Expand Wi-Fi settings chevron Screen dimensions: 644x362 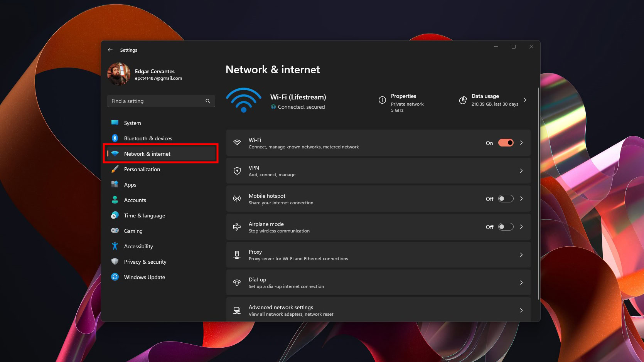click(x=521, y=143)
